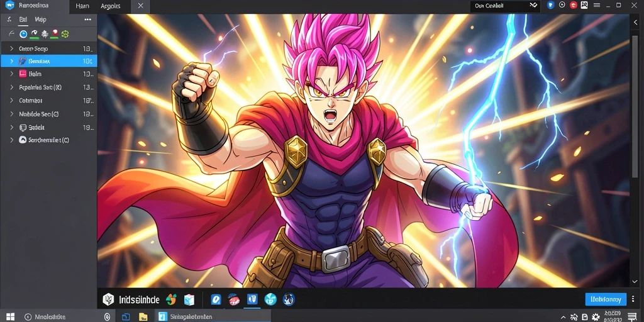Screen dimensions: 644x322
Task: Expand the highlighted blue sidebar row
Action: (x=11, y=61)
